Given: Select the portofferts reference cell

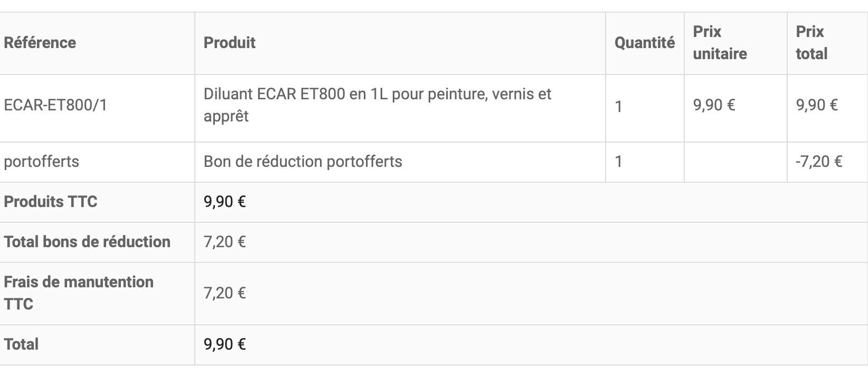Looking at the screenshot, I should tap(42, 162).
